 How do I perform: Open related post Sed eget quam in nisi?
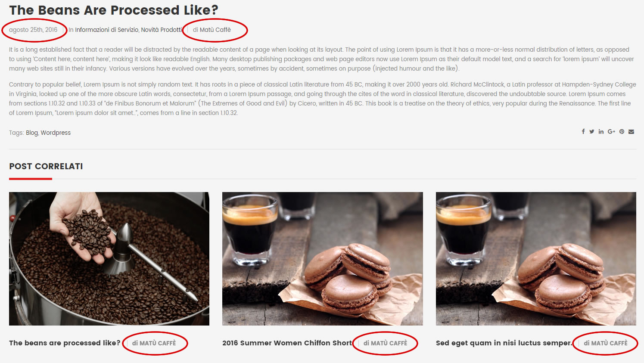(504, 343)
